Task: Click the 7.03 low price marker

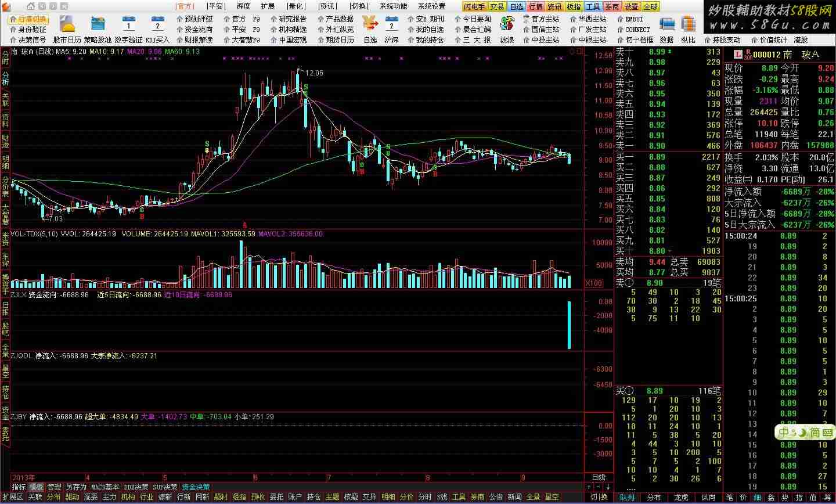Action: point(55,219)
